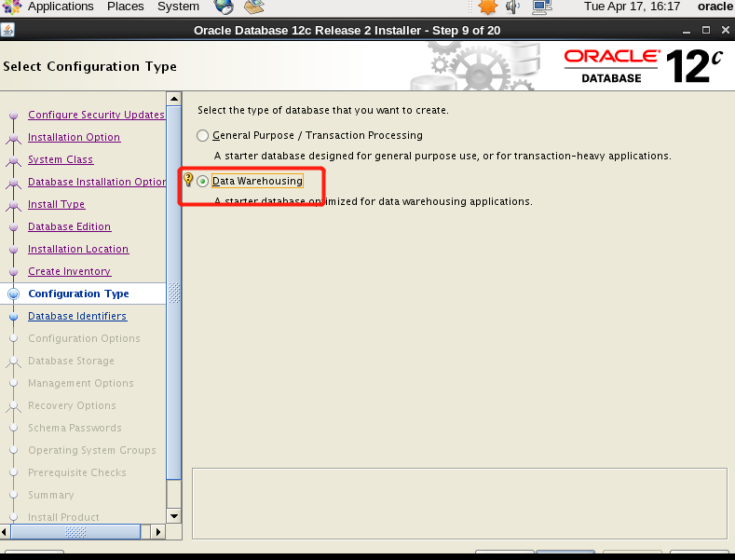Viewport: 735px width, 560px height.
Task: Go to Installation Location step
Action: click(78, 250)
